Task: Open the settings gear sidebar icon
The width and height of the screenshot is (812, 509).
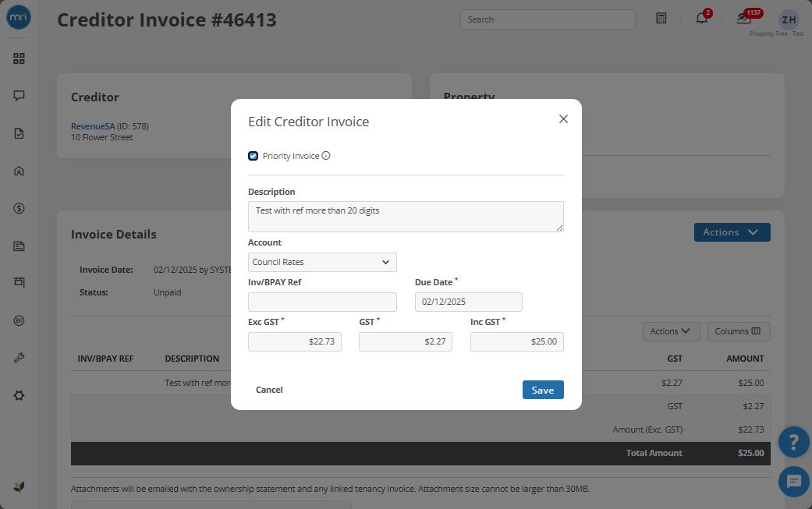Action: click(x=20, y=396)
